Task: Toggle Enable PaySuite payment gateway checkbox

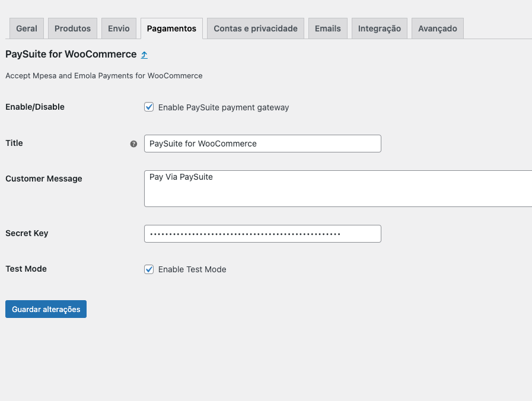Action: [149, 107]
